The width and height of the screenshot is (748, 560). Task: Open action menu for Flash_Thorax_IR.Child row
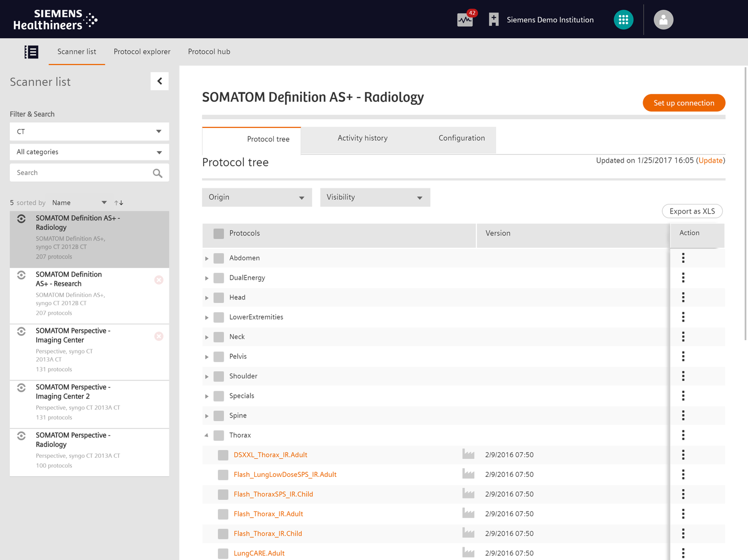coord(683,534)
